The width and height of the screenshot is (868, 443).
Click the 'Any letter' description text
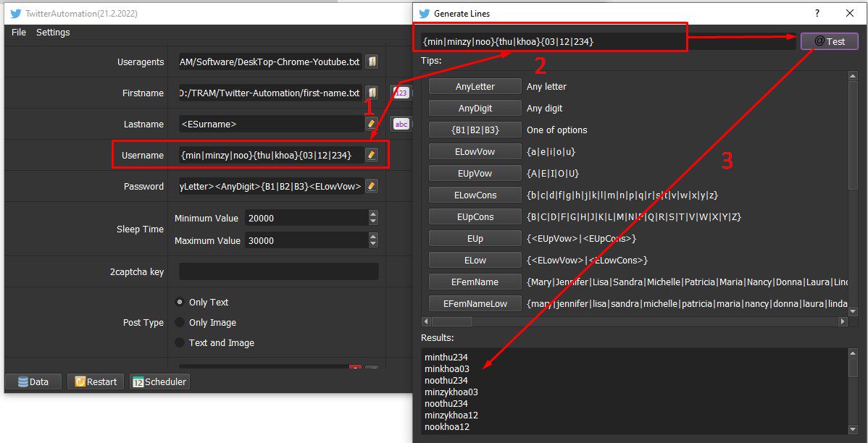(x=546, y=87)
